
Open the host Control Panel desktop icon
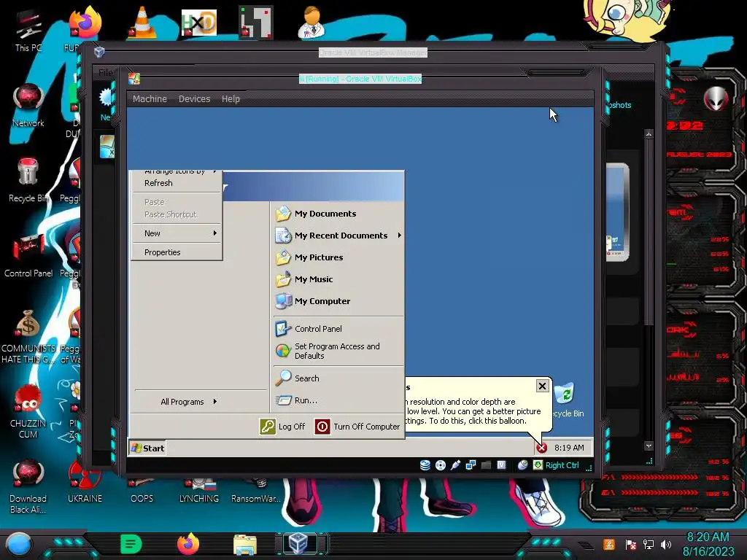(28, 256)
